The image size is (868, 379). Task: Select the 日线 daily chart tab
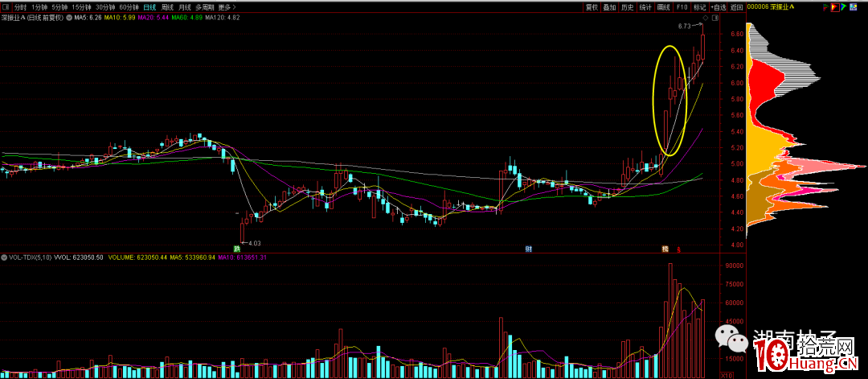(x=149, y=7)
